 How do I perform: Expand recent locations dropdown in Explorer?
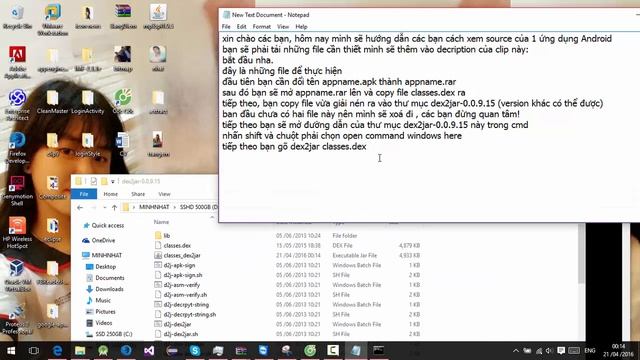point(105,207)
